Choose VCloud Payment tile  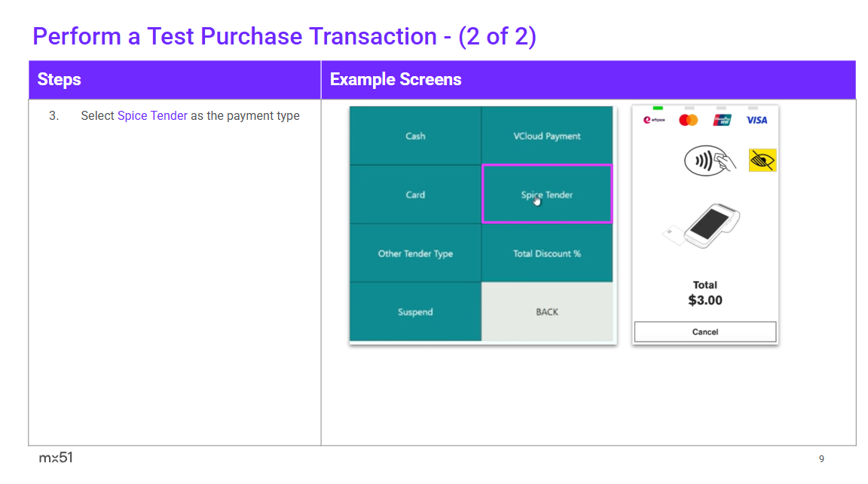coord(547,136)
